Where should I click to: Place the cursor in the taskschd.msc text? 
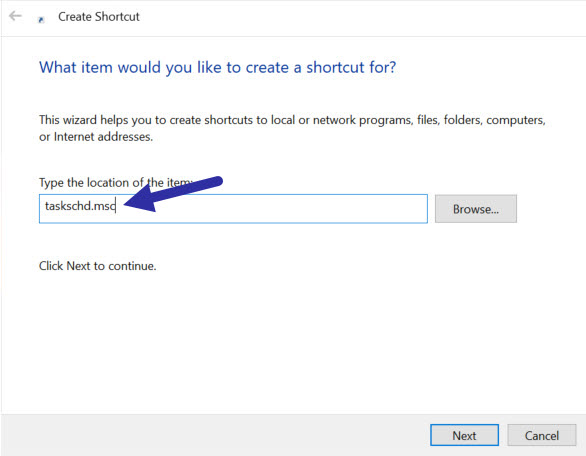point(80,206)
